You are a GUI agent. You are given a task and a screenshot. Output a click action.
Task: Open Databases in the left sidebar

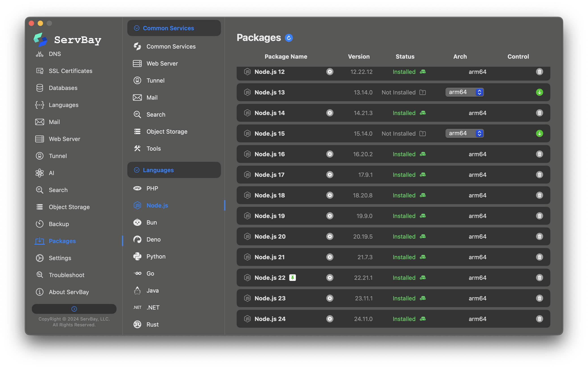(63, 88)
